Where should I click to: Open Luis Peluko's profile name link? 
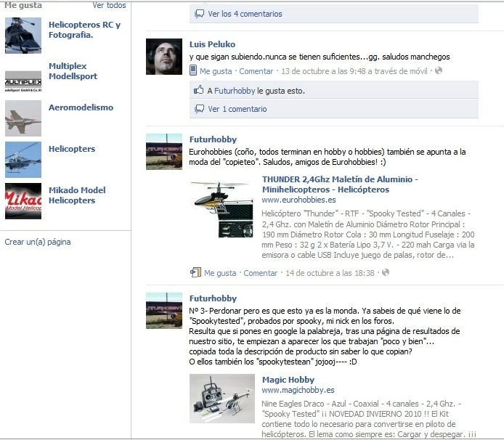click(212, 44)
